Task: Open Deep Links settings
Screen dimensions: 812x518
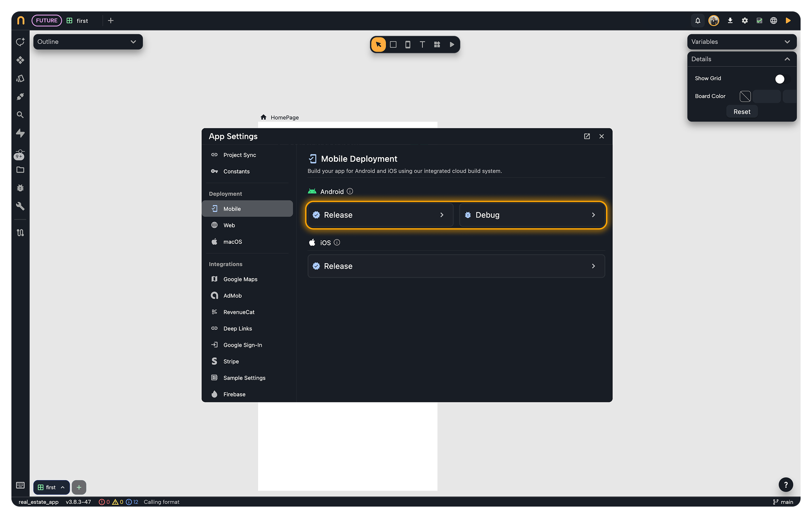Action: click(x=247, y=328)
